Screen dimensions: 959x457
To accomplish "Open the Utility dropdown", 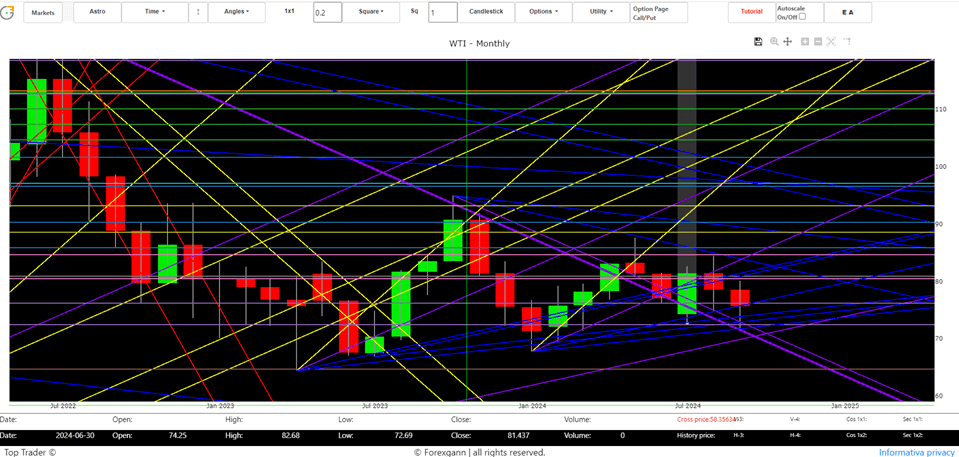I will click(x=600, y=12).
